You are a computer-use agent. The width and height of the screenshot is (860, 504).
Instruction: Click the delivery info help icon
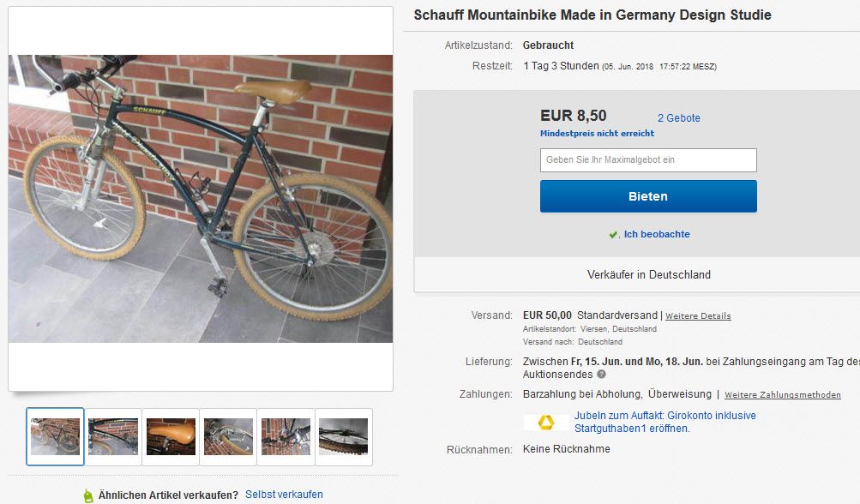point(601,375)
